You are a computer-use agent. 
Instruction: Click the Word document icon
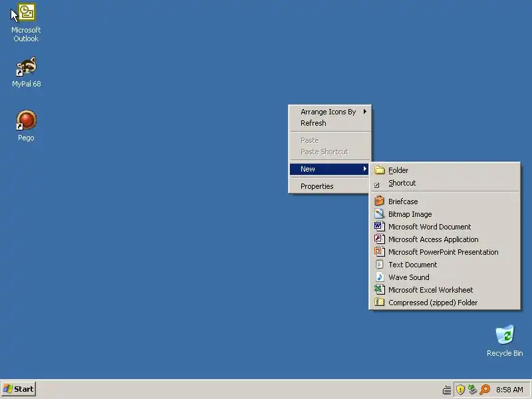(379, 226)
